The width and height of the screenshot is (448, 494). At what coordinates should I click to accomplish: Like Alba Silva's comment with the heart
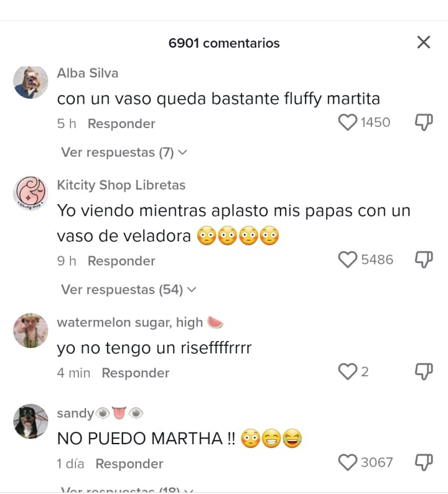(347, 122)
